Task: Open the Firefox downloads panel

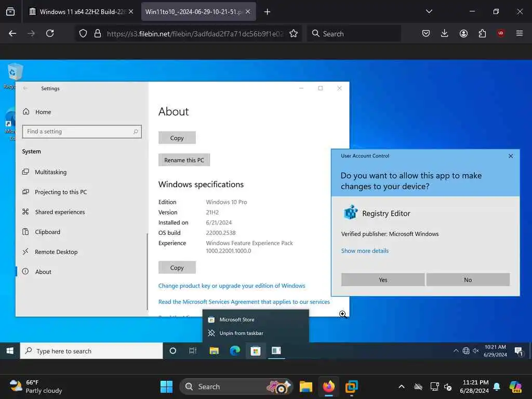Action: coord(445,33)
